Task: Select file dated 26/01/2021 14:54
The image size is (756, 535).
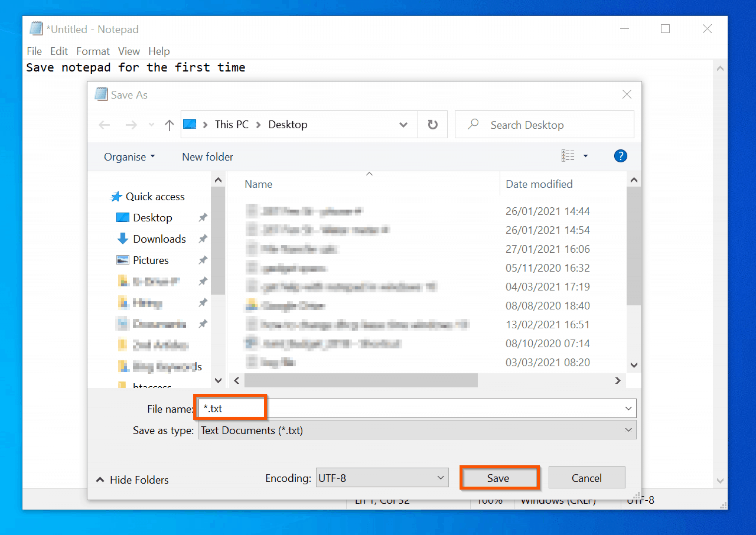Action: (417, 230)
